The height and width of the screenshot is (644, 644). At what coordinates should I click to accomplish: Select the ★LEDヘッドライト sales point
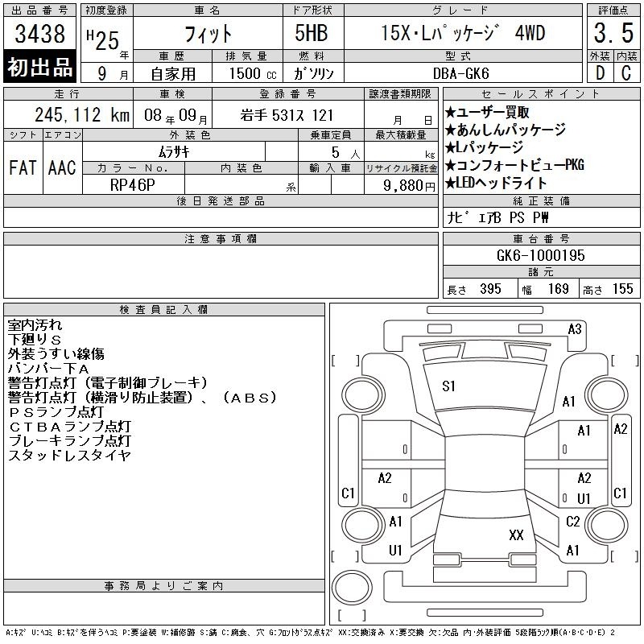coord(496,183)
